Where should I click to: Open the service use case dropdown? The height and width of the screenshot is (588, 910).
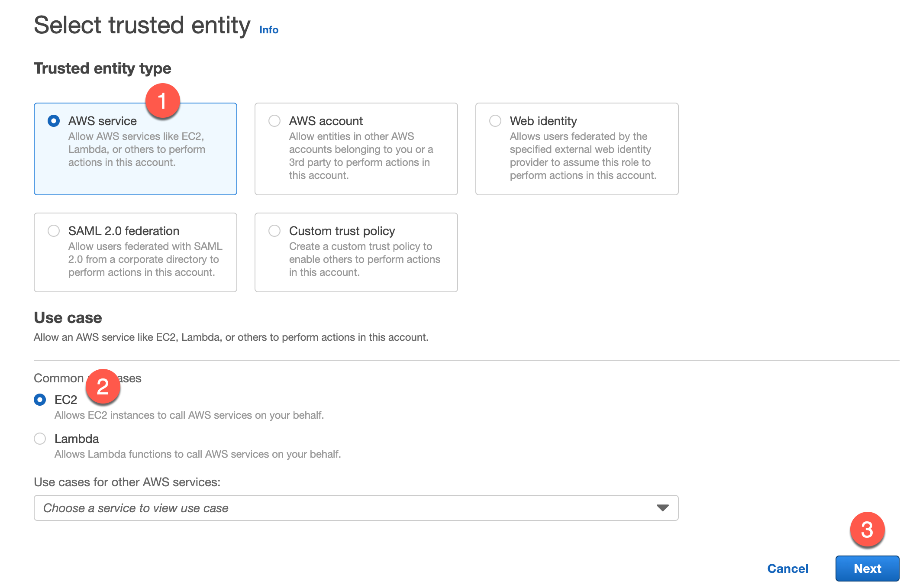click(355, 507)
